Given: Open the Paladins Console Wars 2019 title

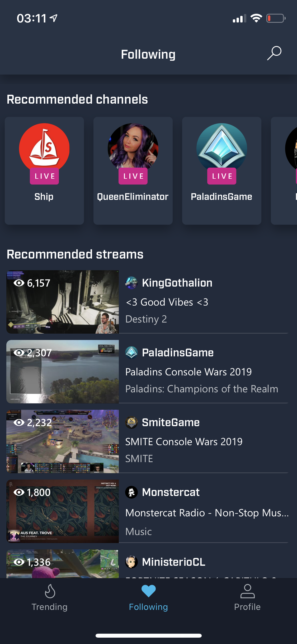Looking at the screenshot, I should 188,372.
